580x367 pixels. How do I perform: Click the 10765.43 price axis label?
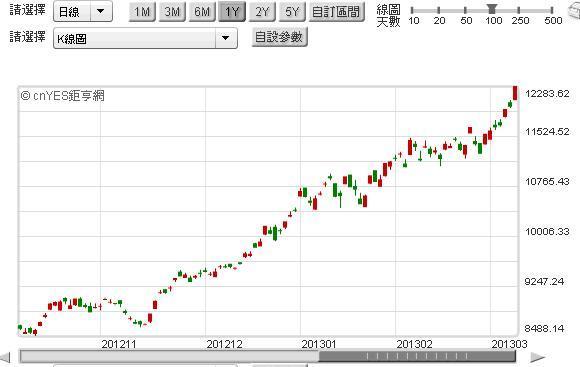point(547,181)
